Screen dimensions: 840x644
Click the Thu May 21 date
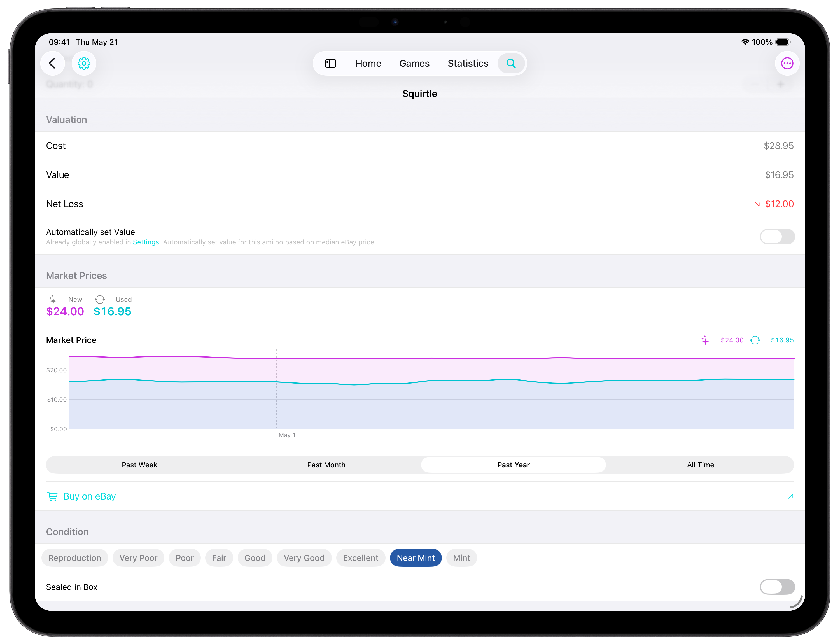click(97, 42)
